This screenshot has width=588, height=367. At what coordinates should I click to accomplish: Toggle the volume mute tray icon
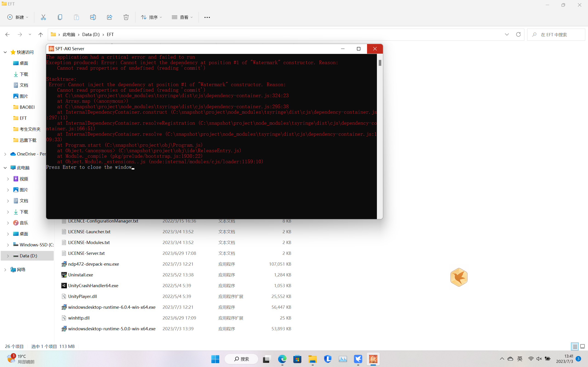539,359
